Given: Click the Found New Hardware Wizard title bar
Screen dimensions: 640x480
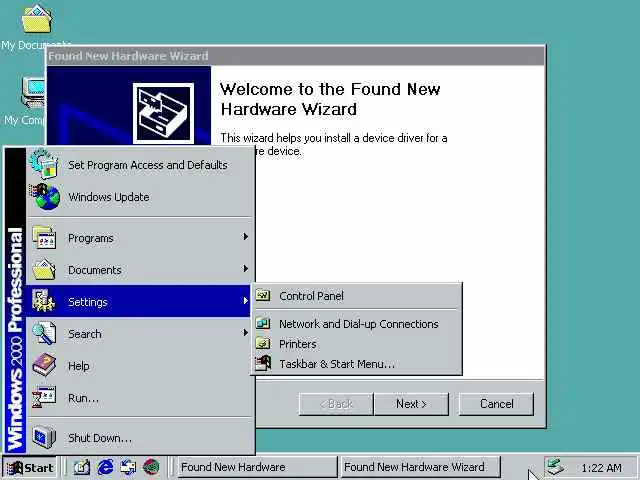Looking at the screenshot, I should click(296, 56).
